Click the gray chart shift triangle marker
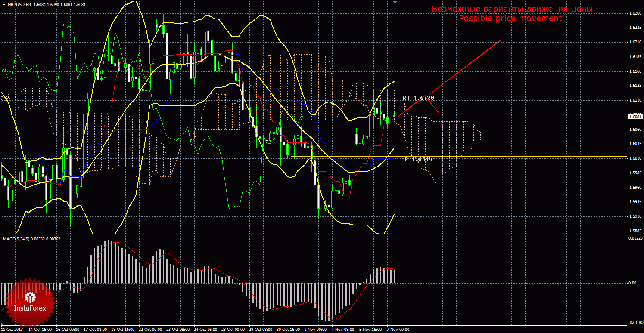Screen dimensions: 644x333 tap(394, 2)
